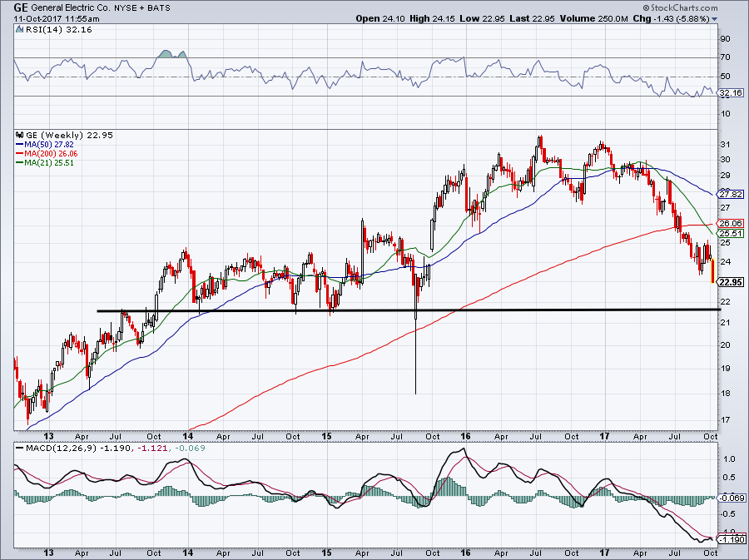Click the 90 level on RSI axis

click(x=725, y=38)
